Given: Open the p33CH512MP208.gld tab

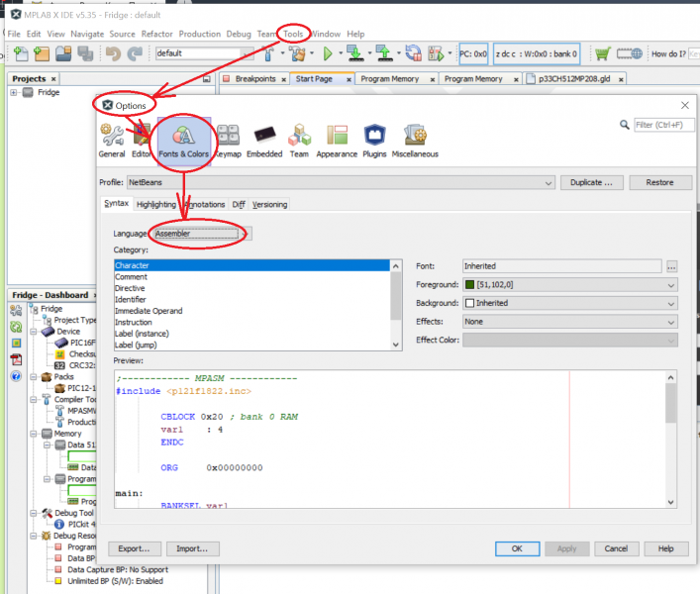Looking at the screenshot, I should pyautogui.click(x=574, y=79).
